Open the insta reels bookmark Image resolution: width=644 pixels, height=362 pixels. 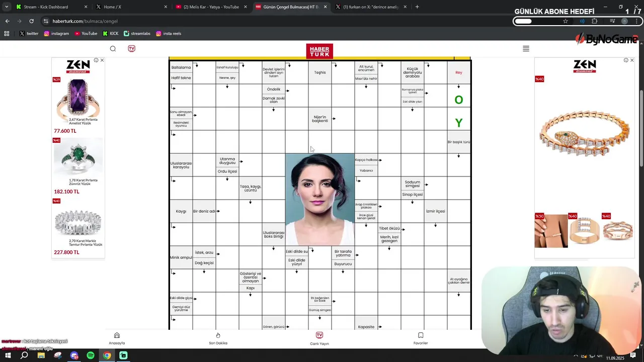click(169, 33)
